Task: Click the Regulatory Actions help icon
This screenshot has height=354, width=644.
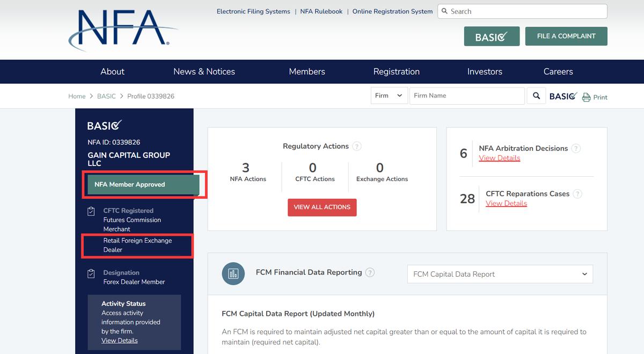Action: pyautogui.click(x=357, y=146)
